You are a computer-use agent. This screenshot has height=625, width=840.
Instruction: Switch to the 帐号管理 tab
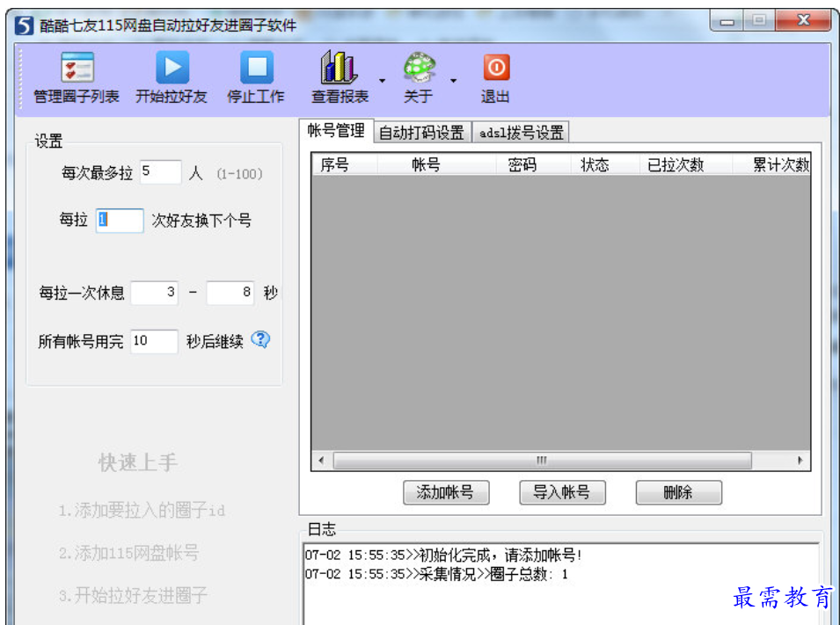tap(336, 131)
